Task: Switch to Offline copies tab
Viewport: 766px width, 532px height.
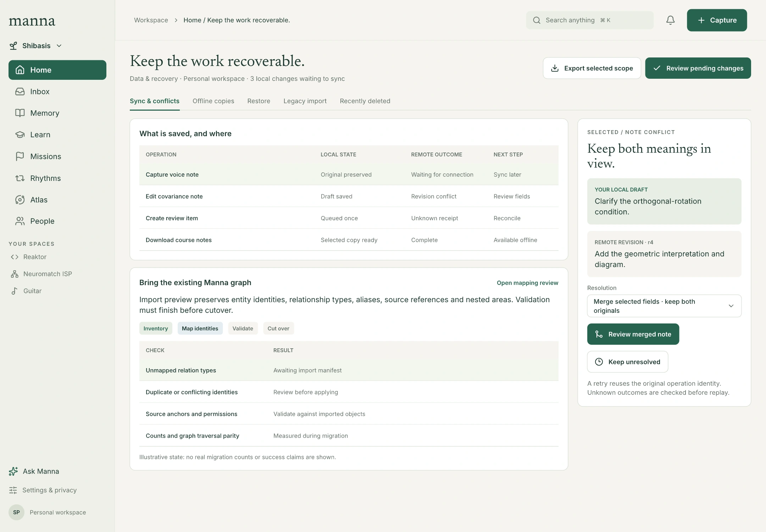Action: [213, 101]
